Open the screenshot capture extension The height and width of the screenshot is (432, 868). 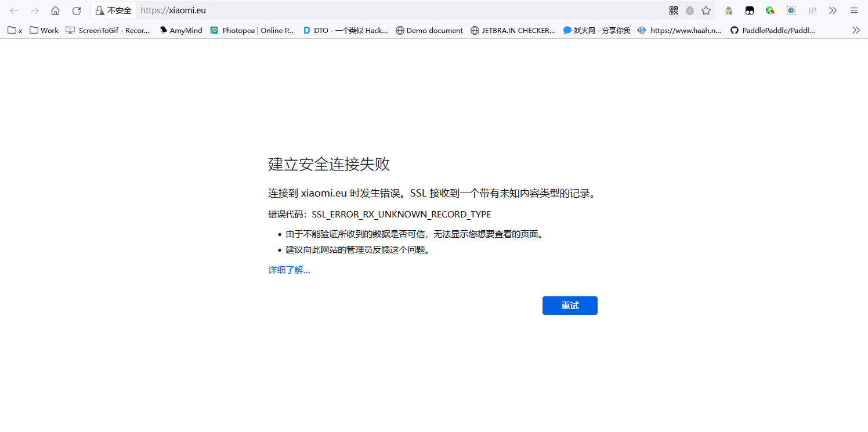pos(791,10)
